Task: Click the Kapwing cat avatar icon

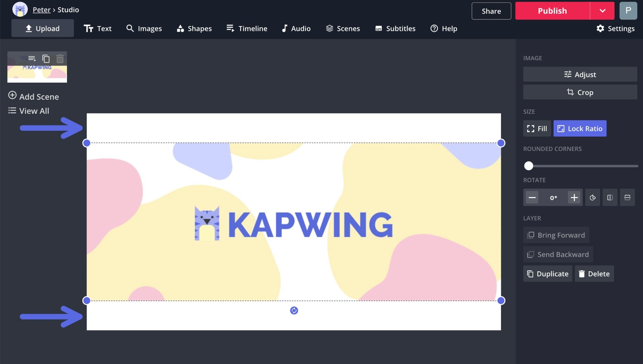Action: coord(20,10)
